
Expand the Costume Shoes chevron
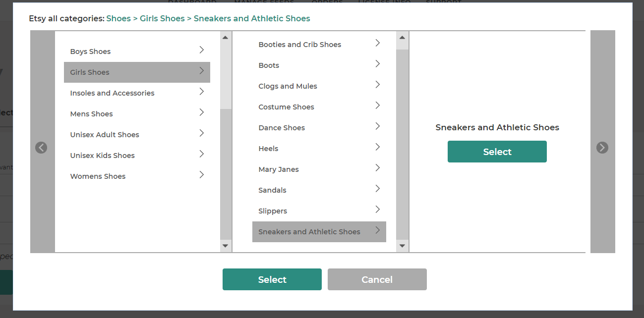[x=378, y=106]
